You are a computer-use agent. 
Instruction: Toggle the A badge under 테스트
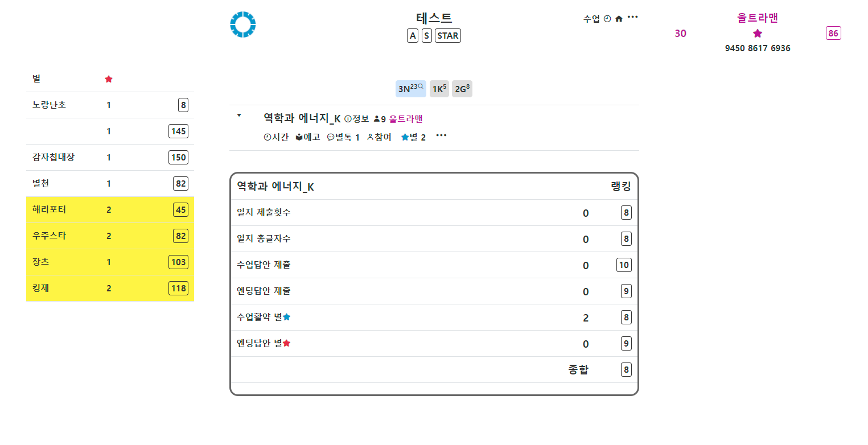(x=413, y=36)
